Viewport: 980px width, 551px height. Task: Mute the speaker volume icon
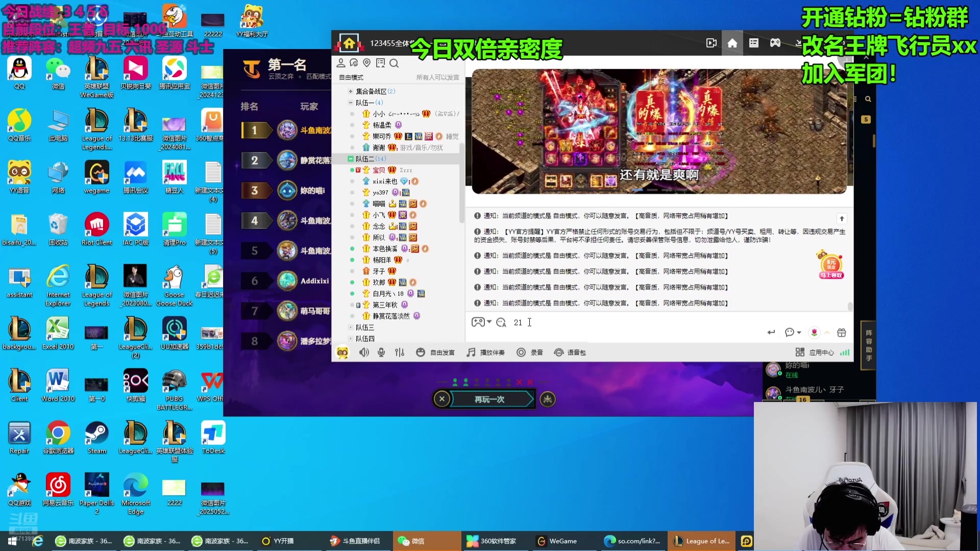(364, 353)
